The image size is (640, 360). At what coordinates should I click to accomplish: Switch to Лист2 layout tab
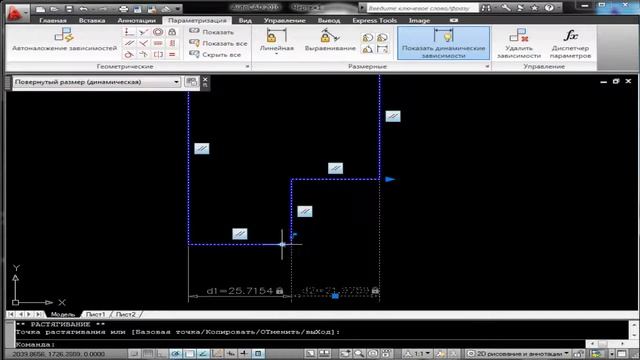(x=126, y=314)
